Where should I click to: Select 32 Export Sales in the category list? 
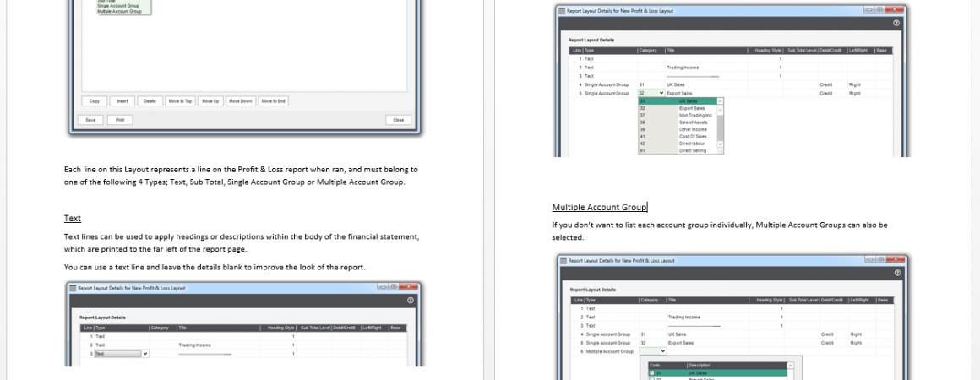[678, 108]
